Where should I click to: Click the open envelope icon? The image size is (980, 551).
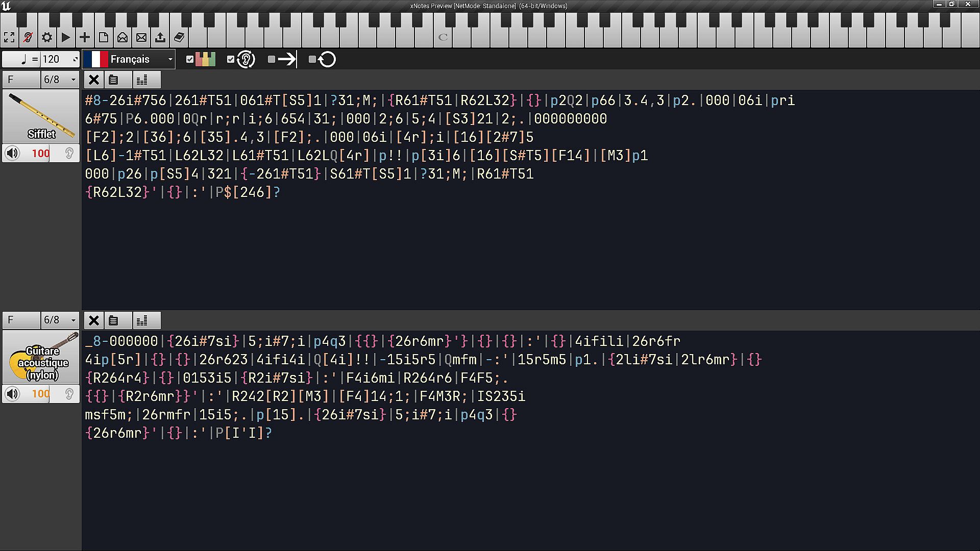(122, 37)
